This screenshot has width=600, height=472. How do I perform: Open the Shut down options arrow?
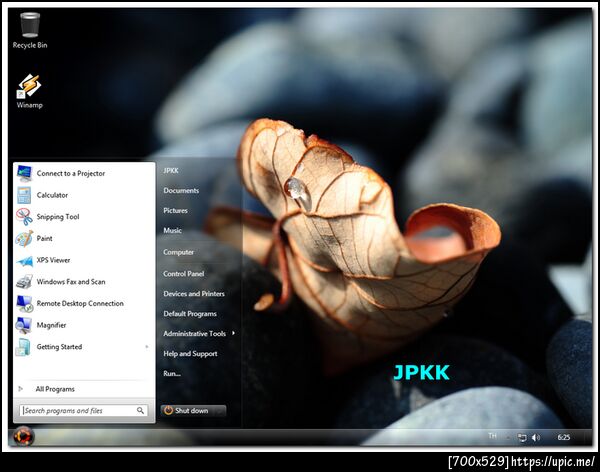pos(220,411)
